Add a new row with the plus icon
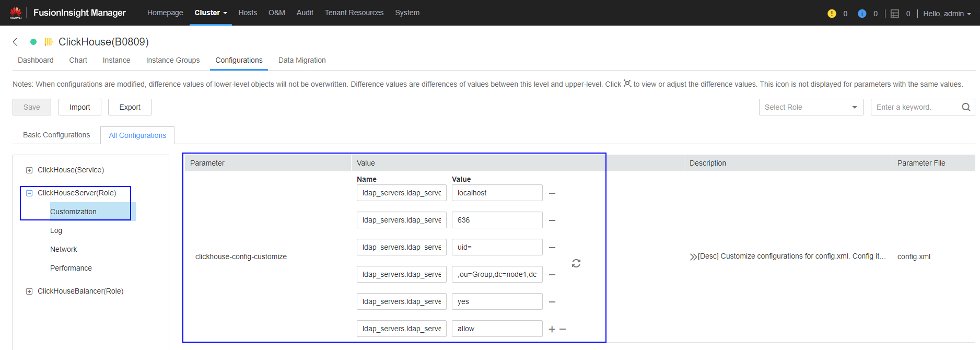Image resolution: width=980 pixels, height=350 pixels. pos(552,329)
